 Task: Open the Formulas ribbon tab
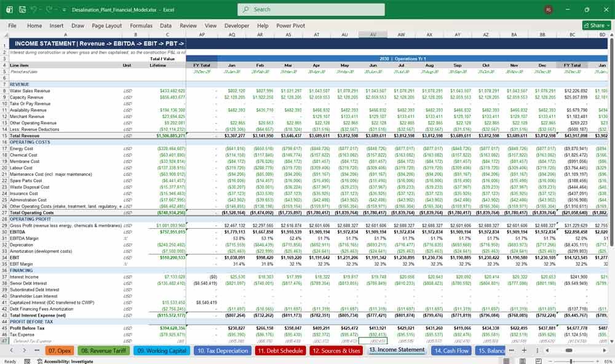coord(141,25)
